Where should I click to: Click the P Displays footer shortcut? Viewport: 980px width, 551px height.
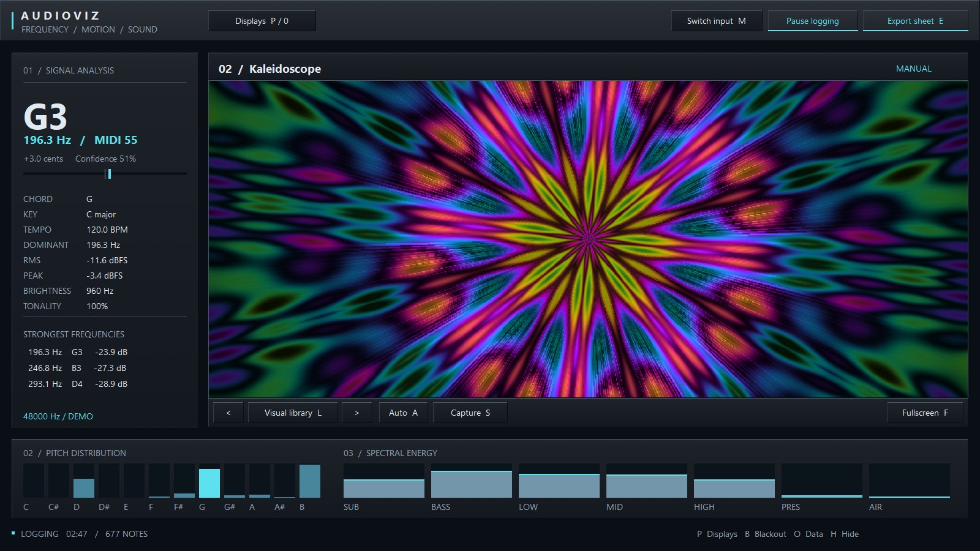717,534
